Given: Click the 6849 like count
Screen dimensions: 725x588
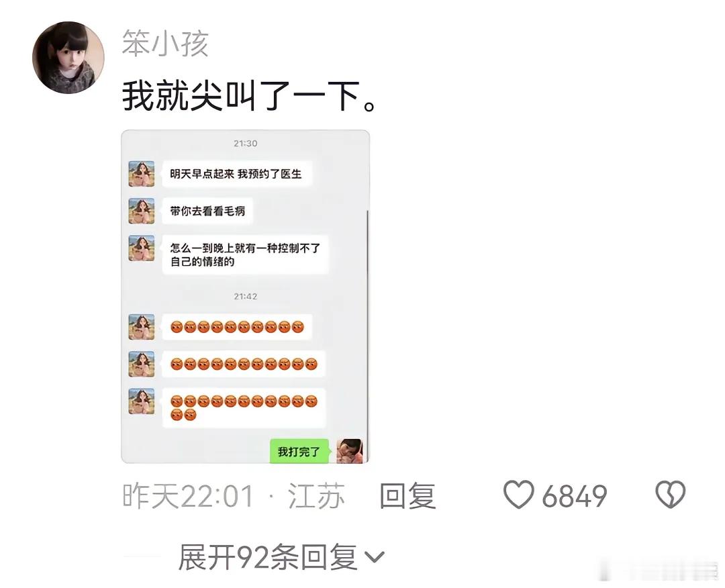Looking at the screenshot, I should pos(574,496).
